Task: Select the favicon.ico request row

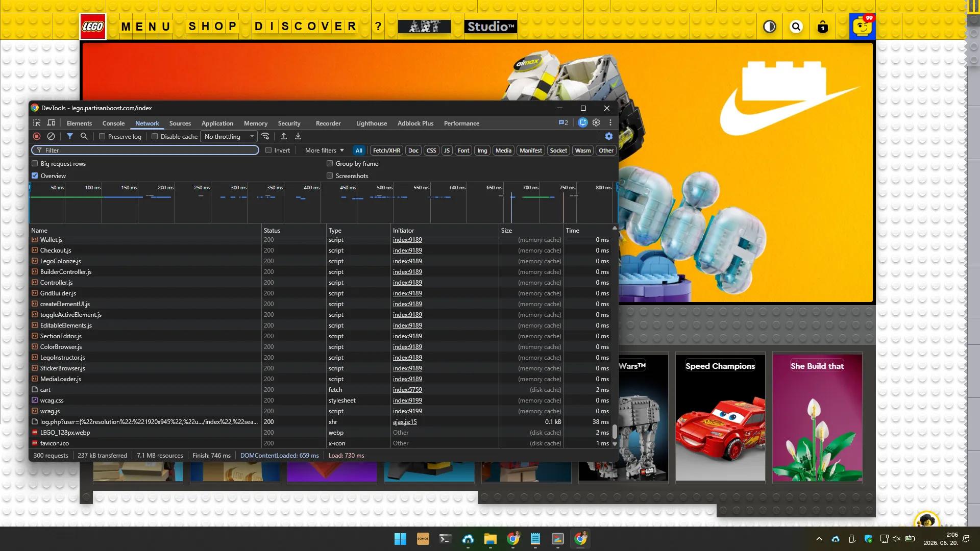Action: (320, 443)
